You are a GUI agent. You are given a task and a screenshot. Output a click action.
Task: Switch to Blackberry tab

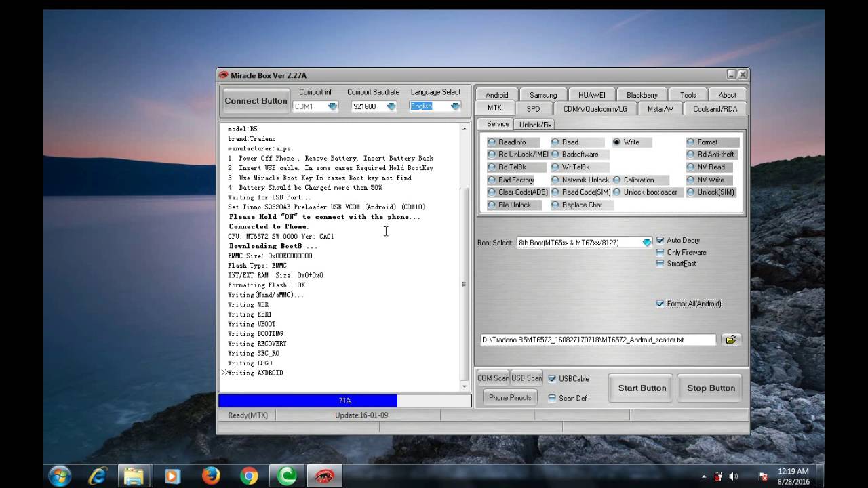tap(642, 95)
